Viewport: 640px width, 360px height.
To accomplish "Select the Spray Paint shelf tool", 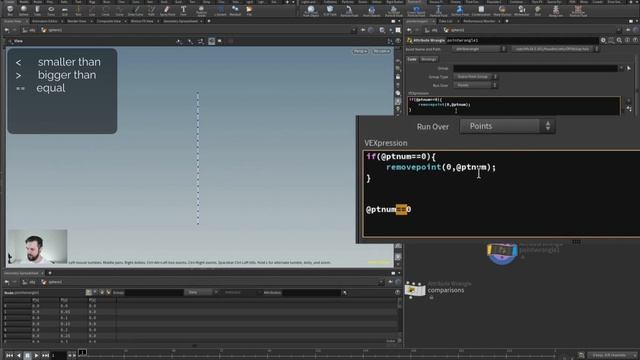I will 167,10.
